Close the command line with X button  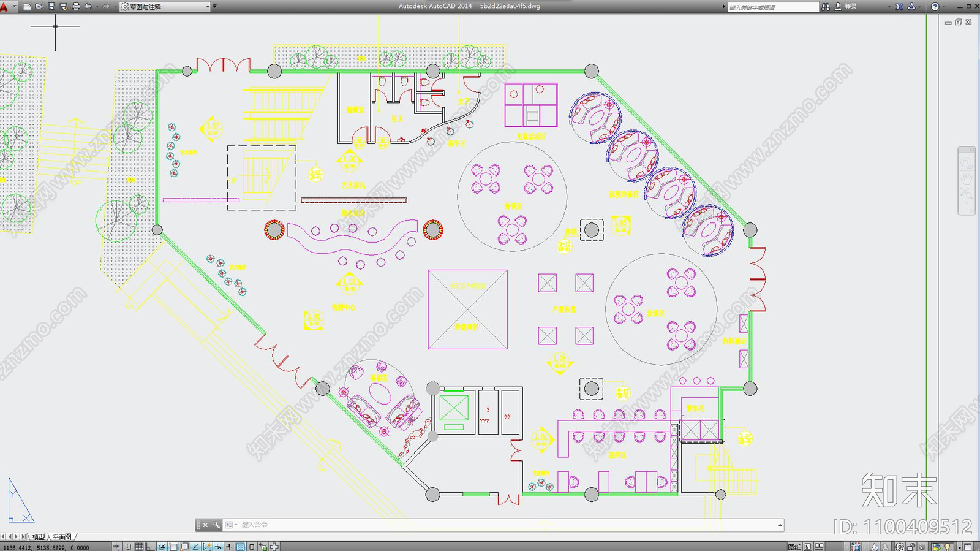(x=205, y=525)
